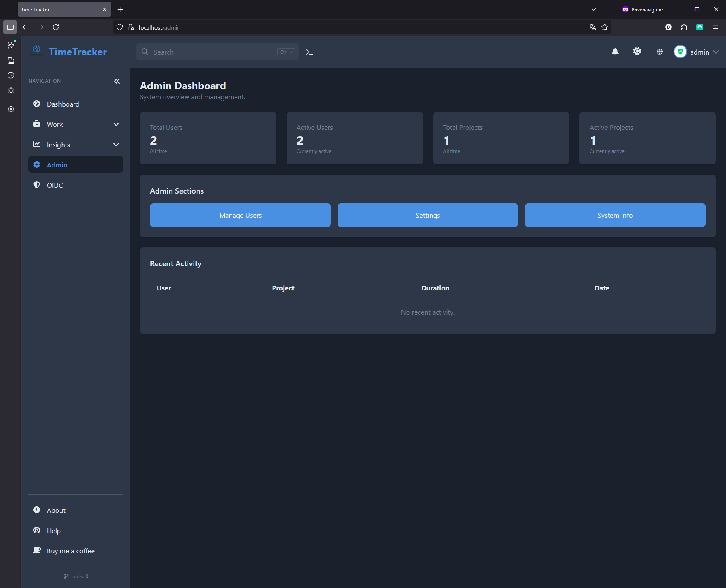The image size is (726, 588).
Task: Reload the page with the refresh icon
Action: pos(56,27)
